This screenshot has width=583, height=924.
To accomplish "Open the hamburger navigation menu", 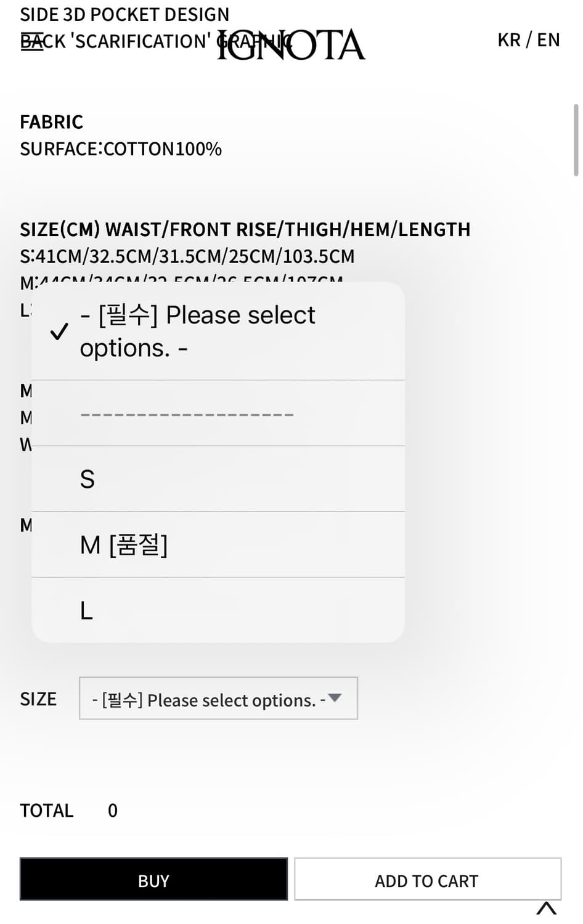I will coord(32,41).
